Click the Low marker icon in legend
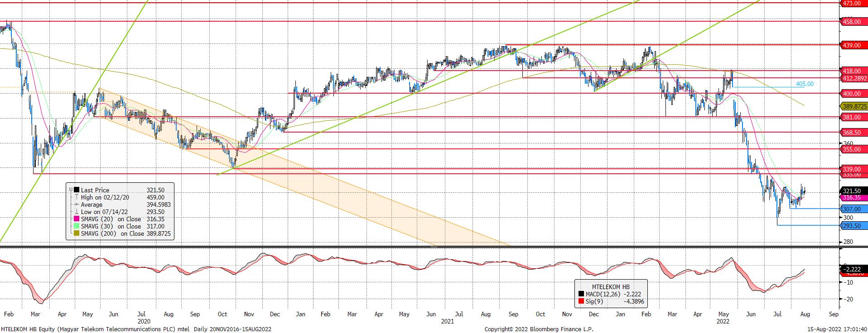This screenshot has height=333, width=868. 77,212
